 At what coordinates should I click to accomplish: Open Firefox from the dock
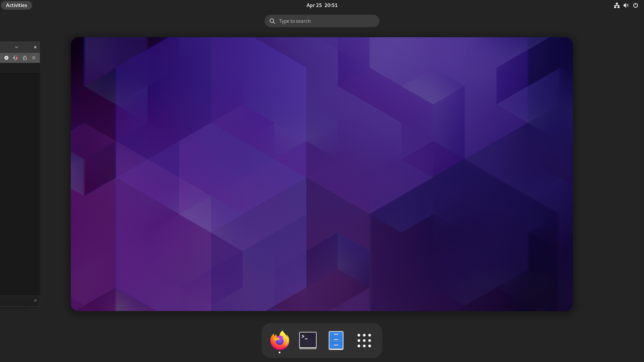coord(279,340)
